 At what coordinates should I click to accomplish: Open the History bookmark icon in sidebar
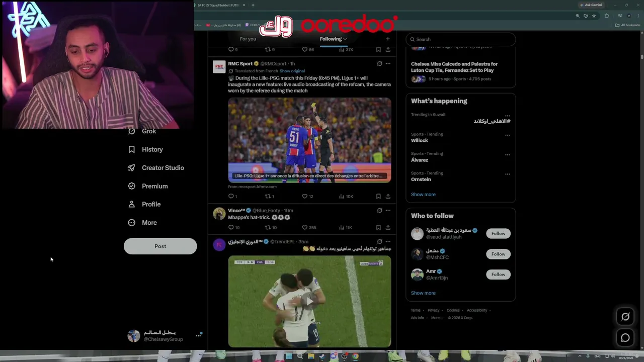[x=132, y=149]
